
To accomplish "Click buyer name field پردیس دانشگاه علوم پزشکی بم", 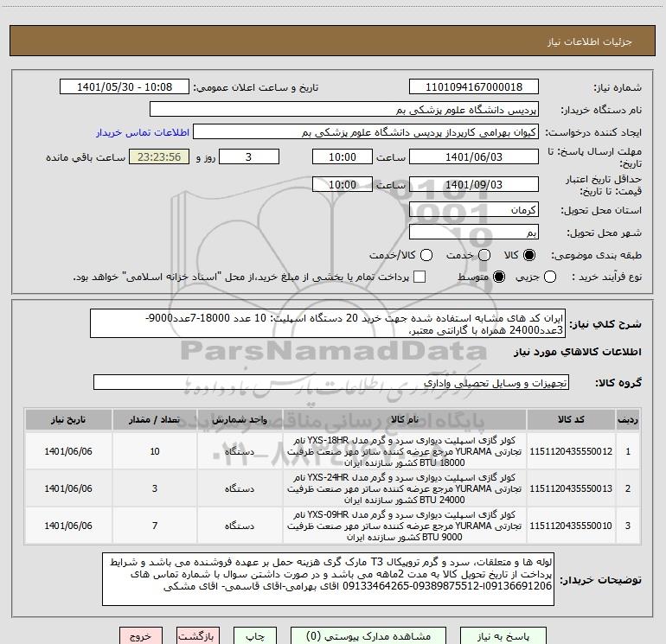I will coord(344,110).
